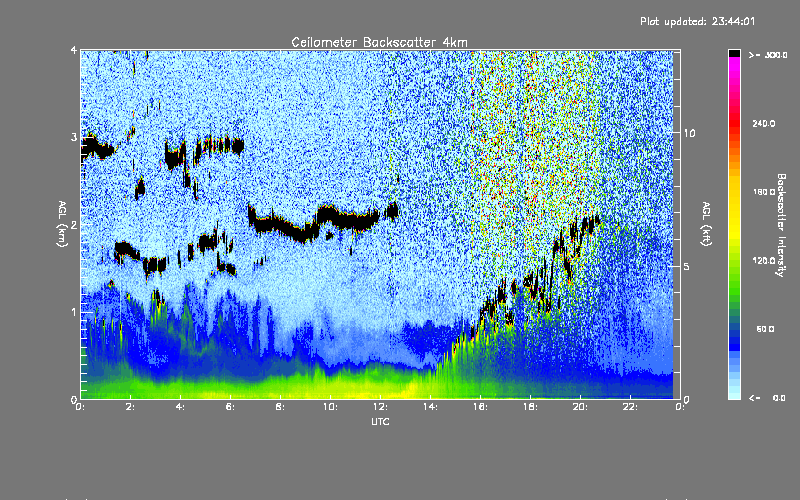Click the "3" km tick on left axis
The image size is (800, 500).
[x=74, y=137]
